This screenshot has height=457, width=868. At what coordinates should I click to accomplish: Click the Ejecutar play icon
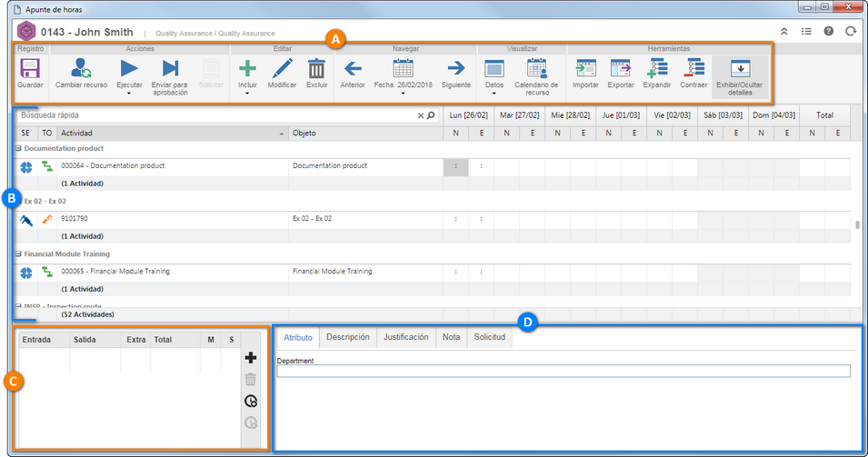(129, 68)
